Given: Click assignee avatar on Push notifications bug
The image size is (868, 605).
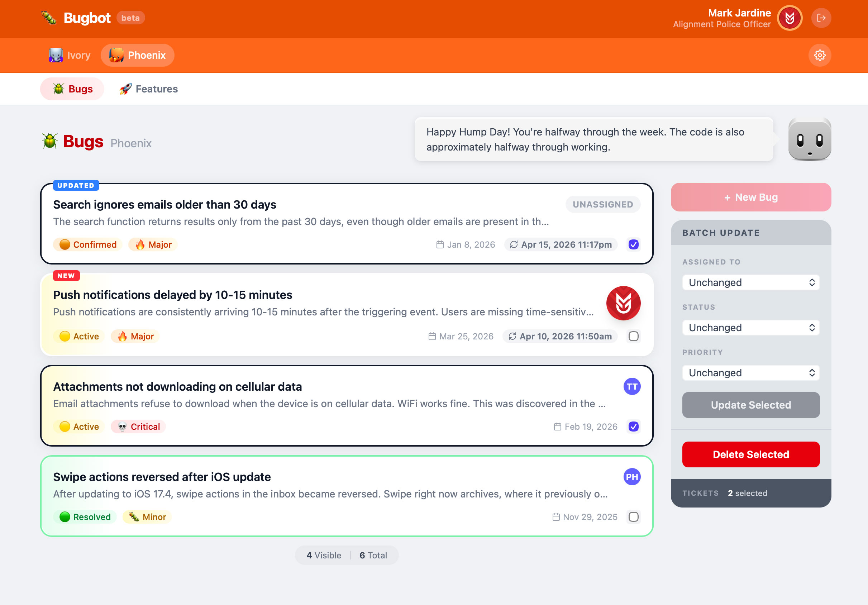Looking at the screenshot, I should coord(623,303).
